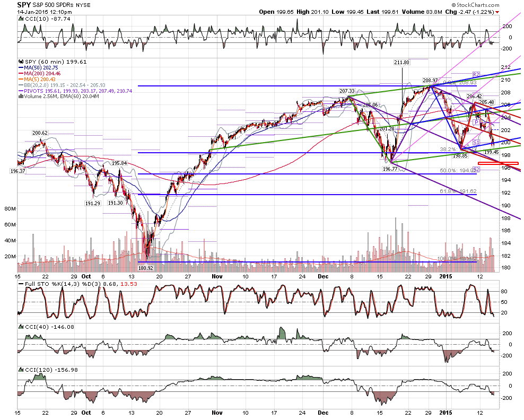
Task: Click the 200.62 peak price label
Action: coord(40,133)
